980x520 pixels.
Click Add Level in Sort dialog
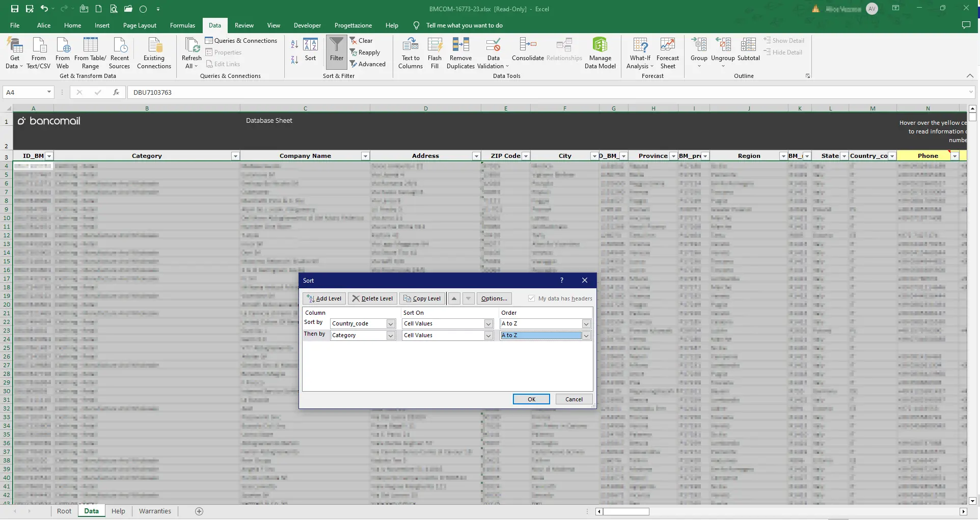tap(324, 298)
